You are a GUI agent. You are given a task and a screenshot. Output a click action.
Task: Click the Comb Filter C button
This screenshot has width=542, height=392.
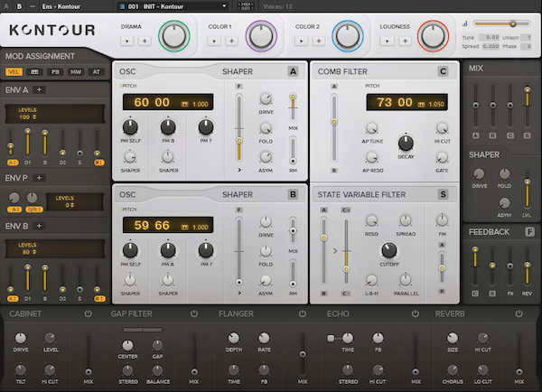[x=443, y=71]
